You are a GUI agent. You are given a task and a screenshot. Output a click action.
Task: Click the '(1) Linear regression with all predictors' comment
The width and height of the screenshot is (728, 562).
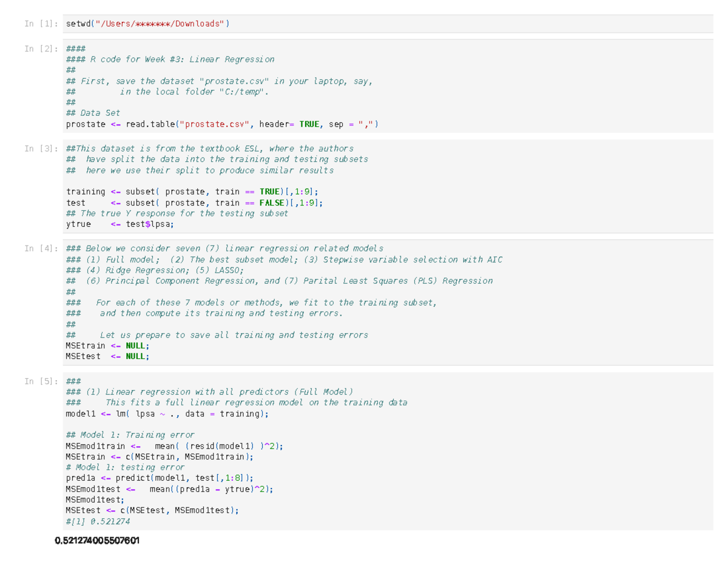point(209,392)
